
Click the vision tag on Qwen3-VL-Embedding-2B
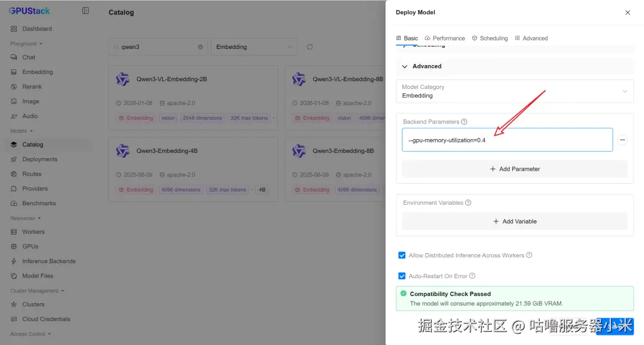pyautogui.click(x=168, y=118)
